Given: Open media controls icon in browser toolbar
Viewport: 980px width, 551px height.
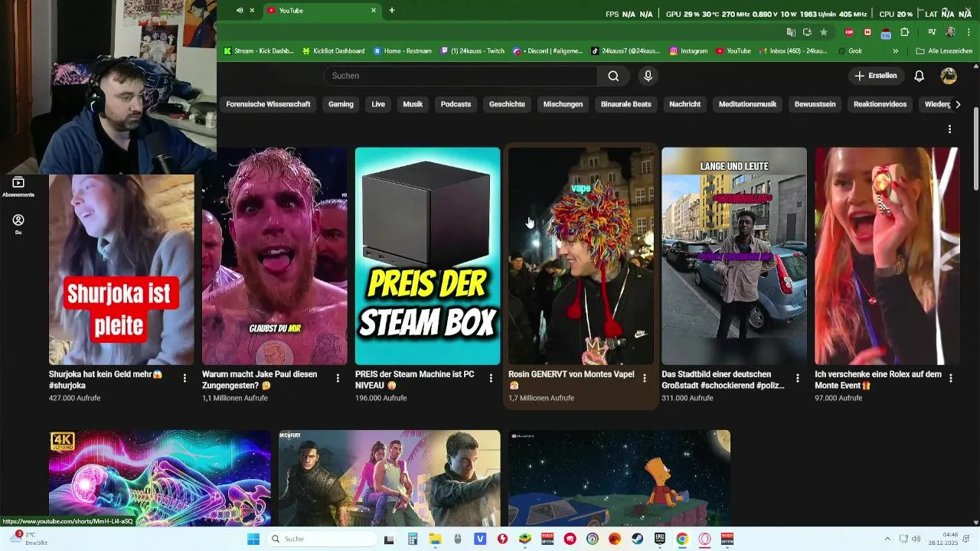Looking at the screenshot, I should (932, 32).
